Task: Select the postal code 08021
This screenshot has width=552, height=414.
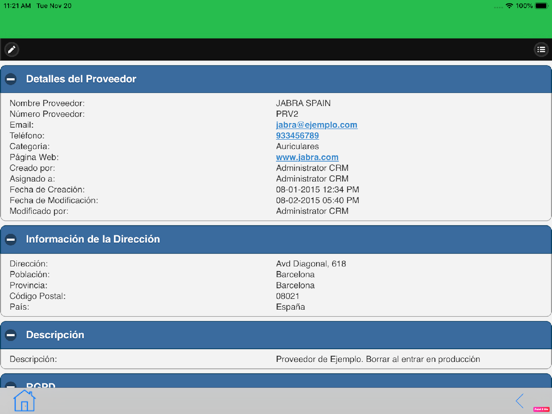Action: coord(287,296)
